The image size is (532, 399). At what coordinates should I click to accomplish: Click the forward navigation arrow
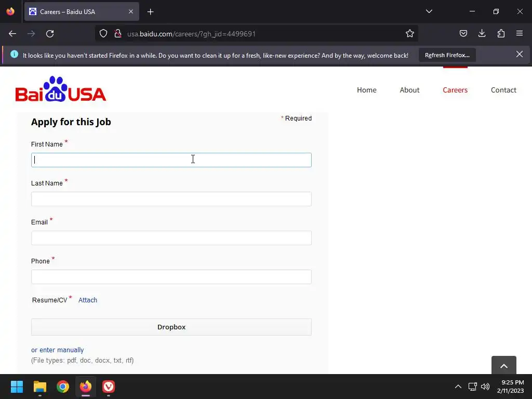click(x=31, y=34)
